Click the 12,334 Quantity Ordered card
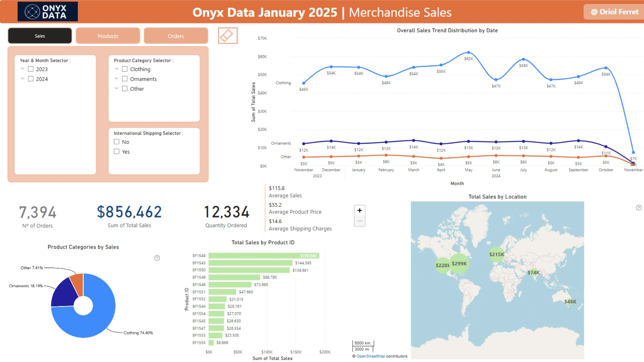 tap(226, 216)
